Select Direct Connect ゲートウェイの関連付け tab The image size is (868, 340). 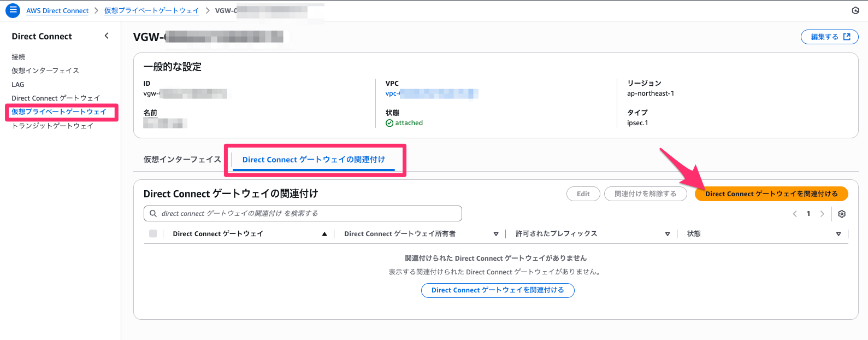coord(314,160)
